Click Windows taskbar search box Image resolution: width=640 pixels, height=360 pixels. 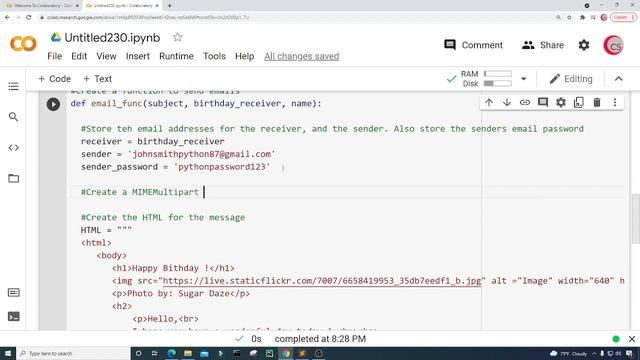[73, 353]
